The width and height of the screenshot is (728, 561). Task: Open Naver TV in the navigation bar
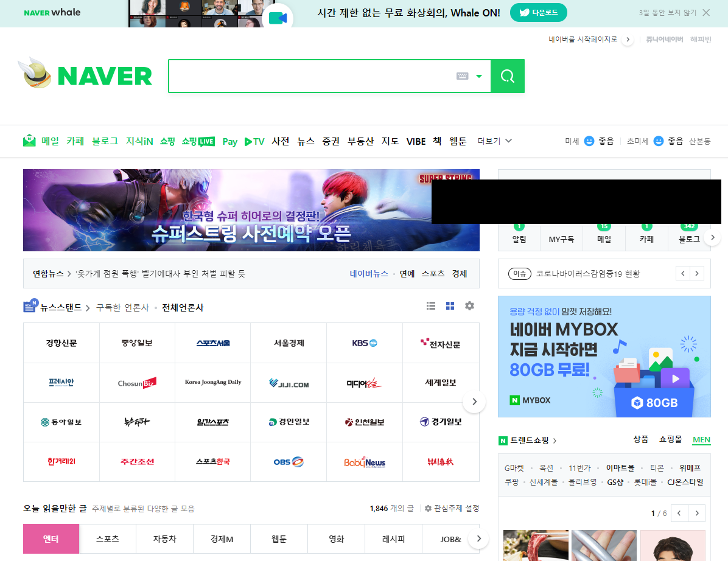click(x=254, y=142)
